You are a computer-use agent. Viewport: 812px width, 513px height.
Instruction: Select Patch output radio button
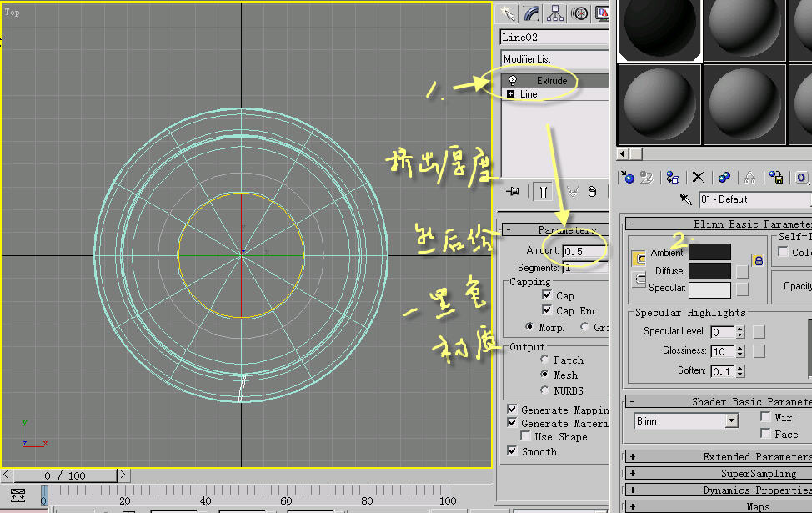[x=544, y=359]
